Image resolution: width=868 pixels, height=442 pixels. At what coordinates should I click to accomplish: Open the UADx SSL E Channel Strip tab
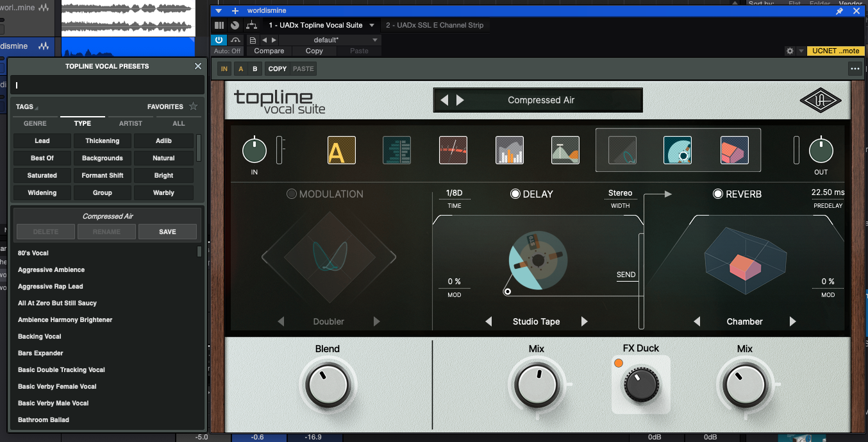point(435,25)
